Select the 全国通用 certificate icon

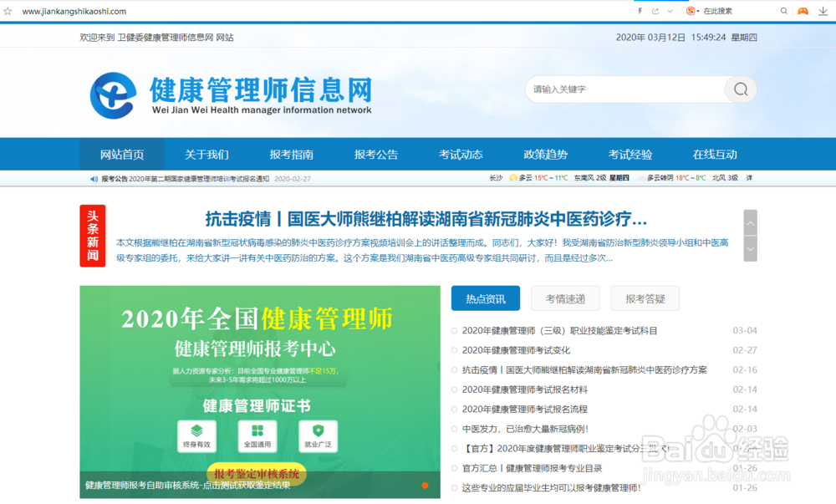tap(259, 435)
